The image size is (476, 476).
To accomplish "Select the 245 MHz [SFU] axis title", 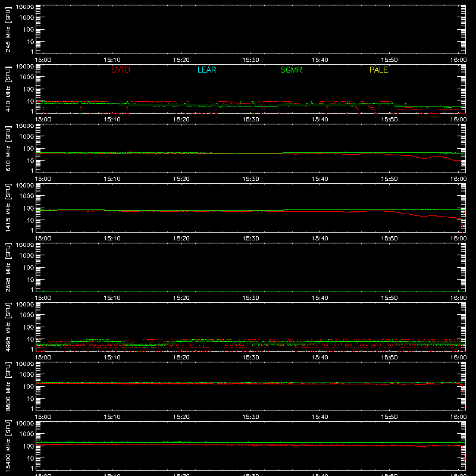I will [8, 30].
